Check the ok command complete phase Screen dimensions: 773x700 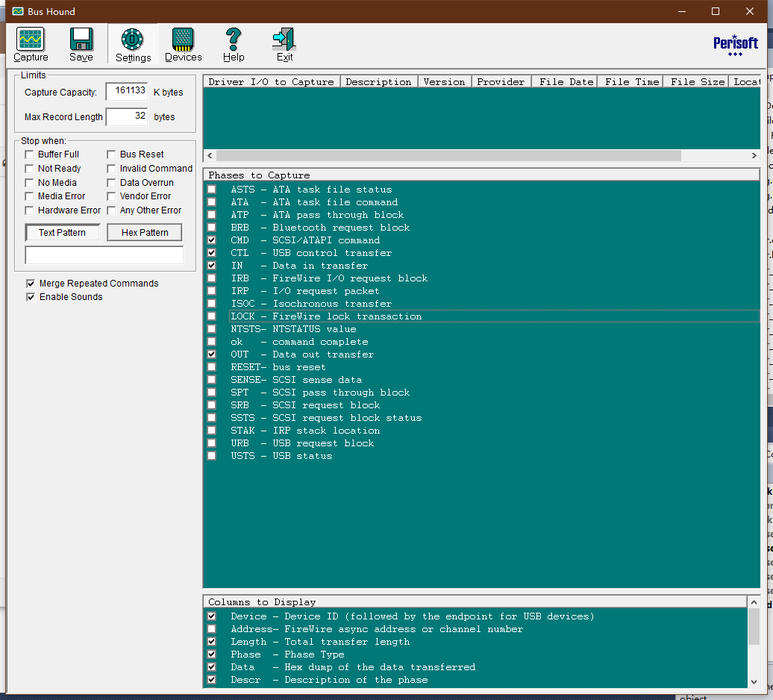coord(212,342)
